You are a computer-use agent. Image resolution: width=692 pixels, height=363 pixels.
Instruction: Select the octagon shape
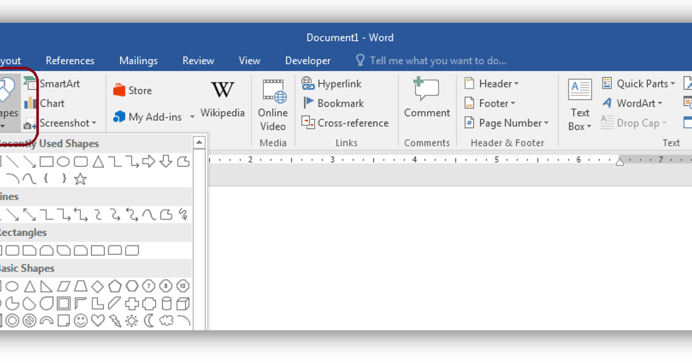click(x=166, y=286)
